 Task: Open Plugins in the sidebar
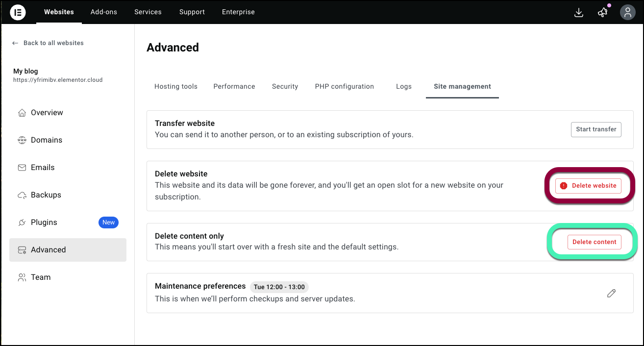tap(44, 222)
